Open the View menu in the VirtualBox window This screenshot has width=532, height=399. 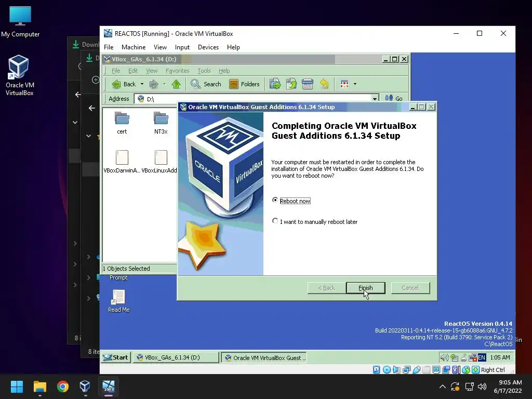click(160, 47)
